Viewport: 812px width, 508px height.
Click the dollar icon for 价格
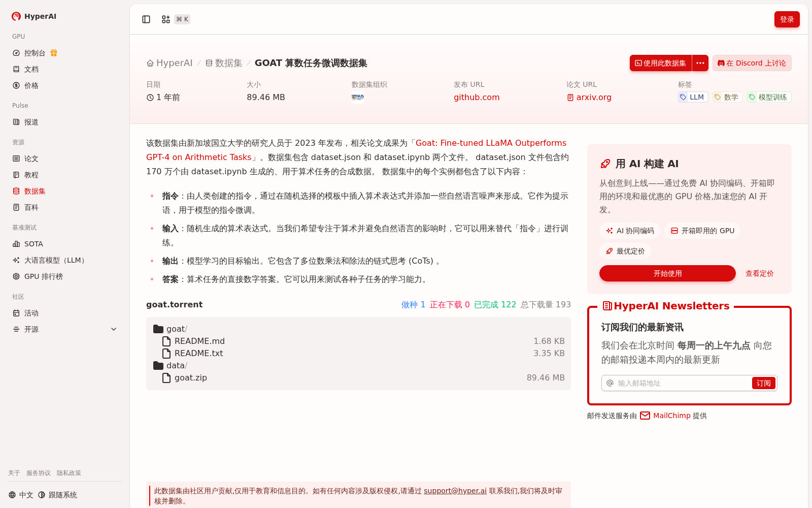click(x=16, y=85)
